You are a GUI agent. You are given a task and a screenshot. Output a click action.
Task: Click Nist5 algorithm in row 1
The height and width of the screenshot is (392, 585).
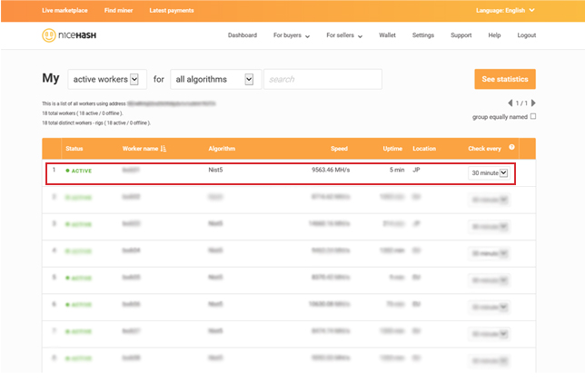tap(215, 170)
